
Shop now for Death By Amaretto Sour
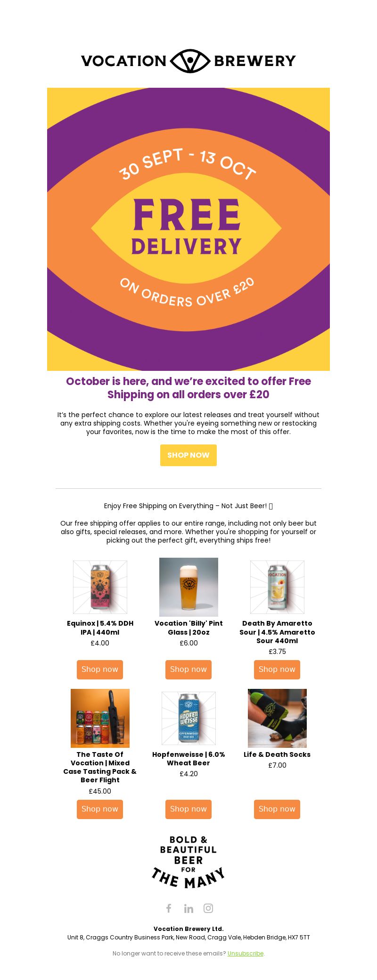[x=277, y=670]
